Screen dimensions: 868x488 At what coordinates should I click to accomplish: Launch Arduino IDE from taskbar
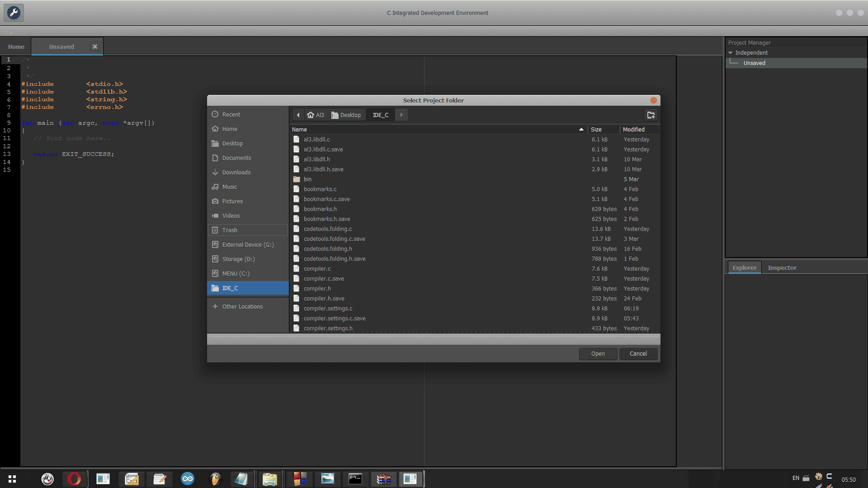(x=188, y=479)
